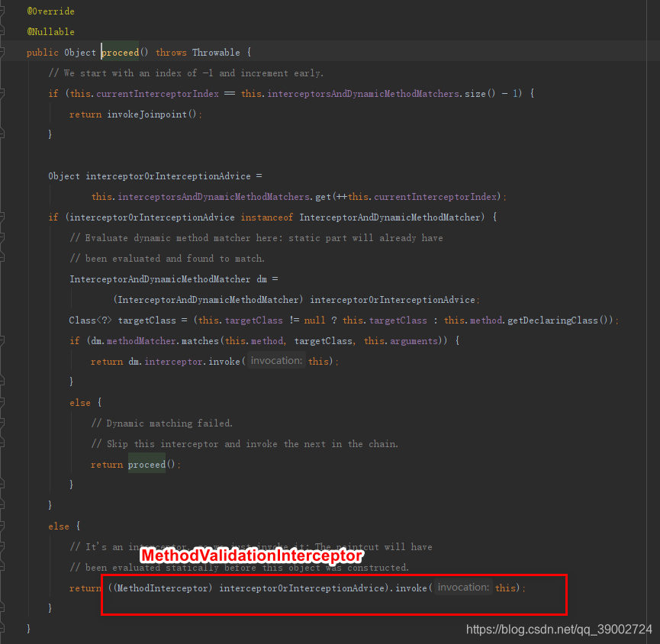Click the 'been evaluated and found to match' comment
The width and height of the screenshot is (660, 644).
(167, 259)
